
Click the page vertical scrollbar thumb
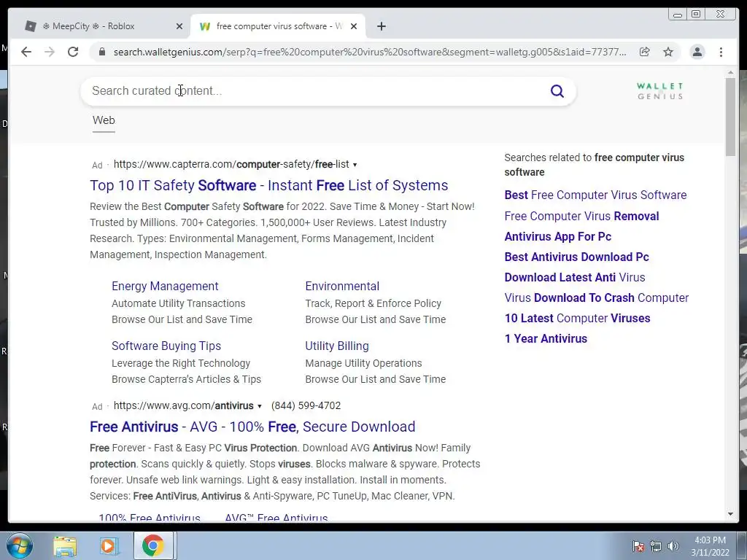(x=730, y=117)
